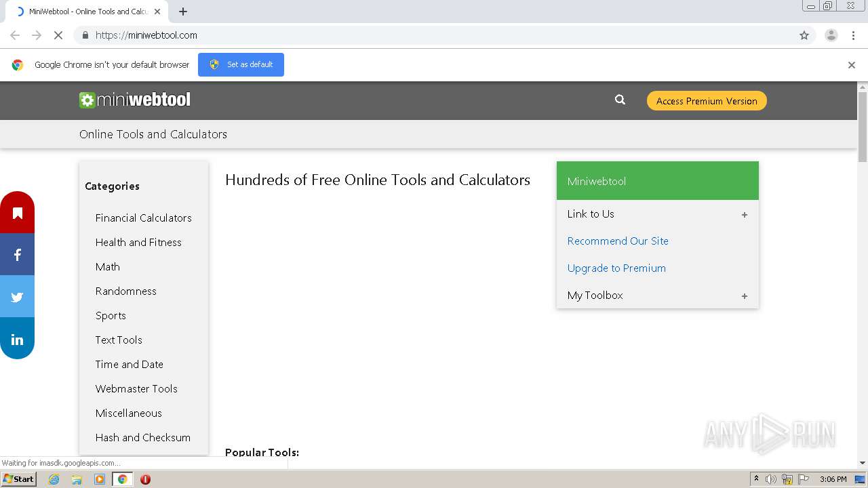The image size is (868, 488).
Task: Click the Online Tools and Calculators heading
Action: coord(153,134)
